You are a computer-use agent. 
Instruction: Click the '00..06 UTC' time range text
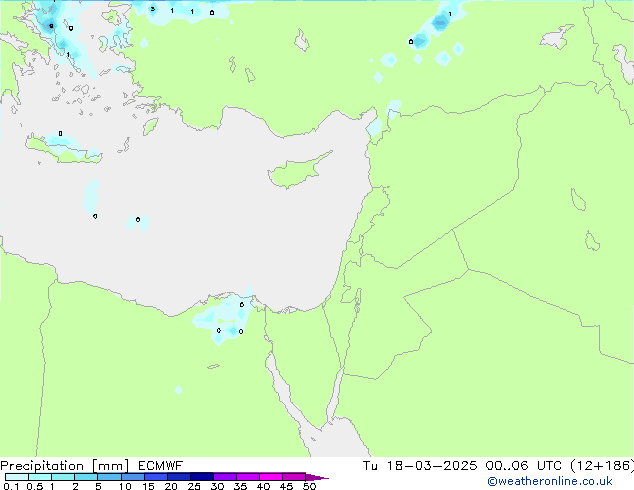click(x=524, y=466)
